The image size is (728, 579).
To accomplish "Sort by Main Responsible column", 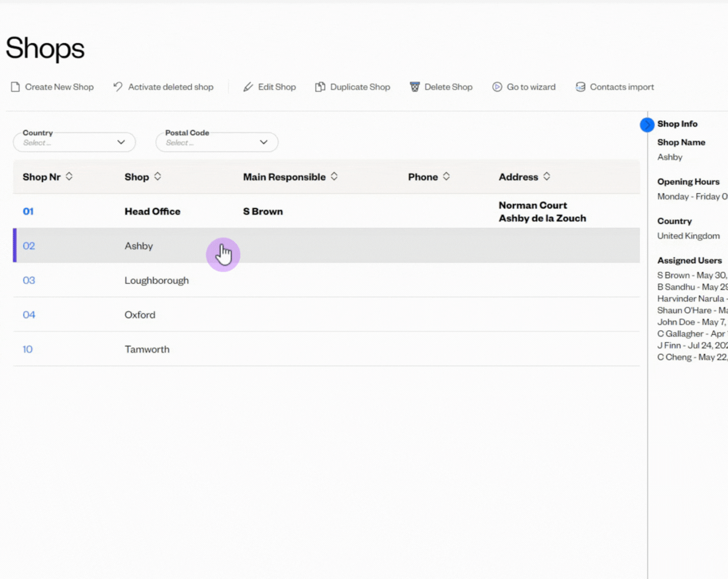I will (334, 177).
